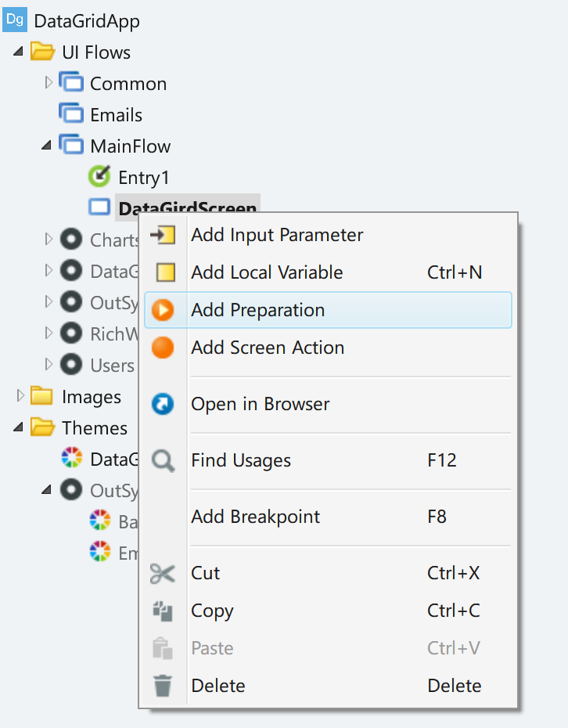
Task: Click the Ba theme color wheel icon
Action: (x=100, y=520)
